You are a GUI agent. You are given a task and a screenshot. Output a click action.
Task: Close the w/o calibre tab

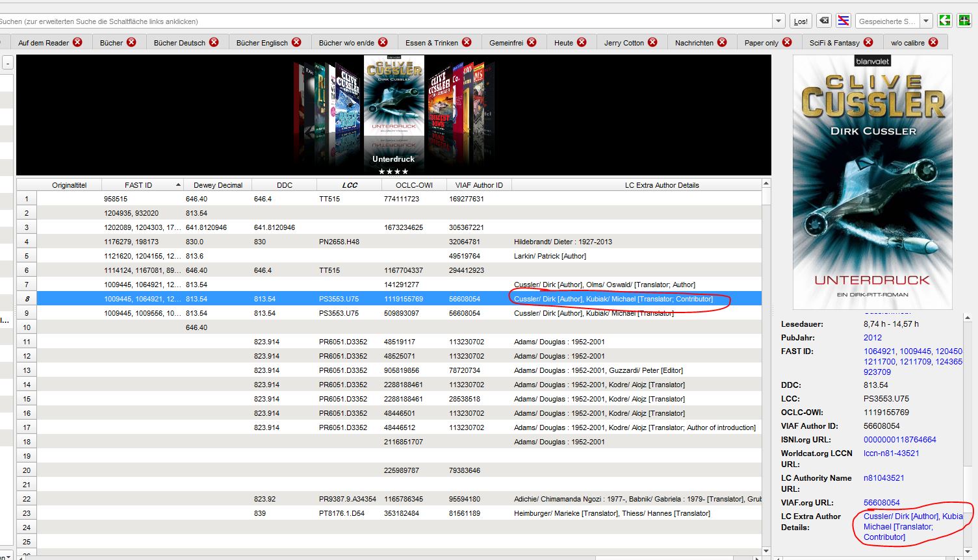pyautogui.click(x=934, y=42)
